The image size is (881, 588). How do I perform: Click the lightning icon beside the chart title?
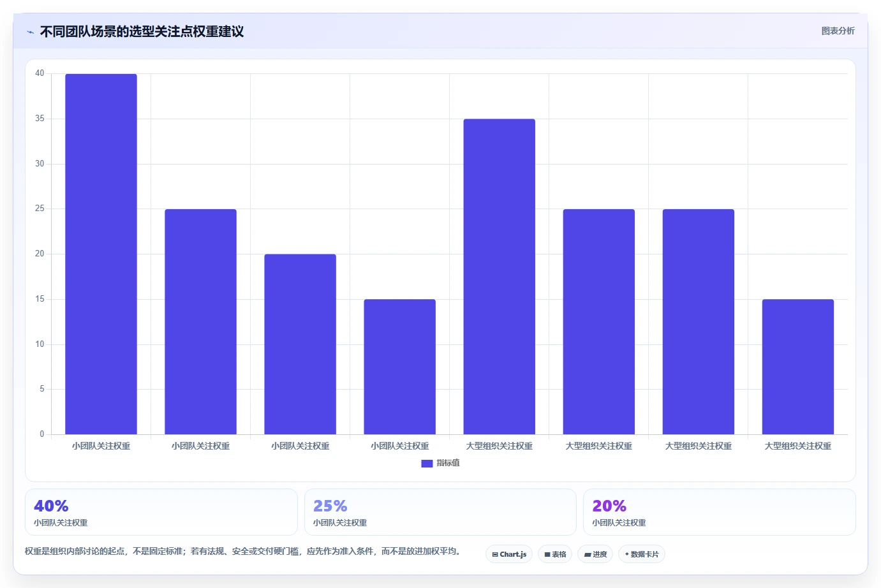[30, 32]
